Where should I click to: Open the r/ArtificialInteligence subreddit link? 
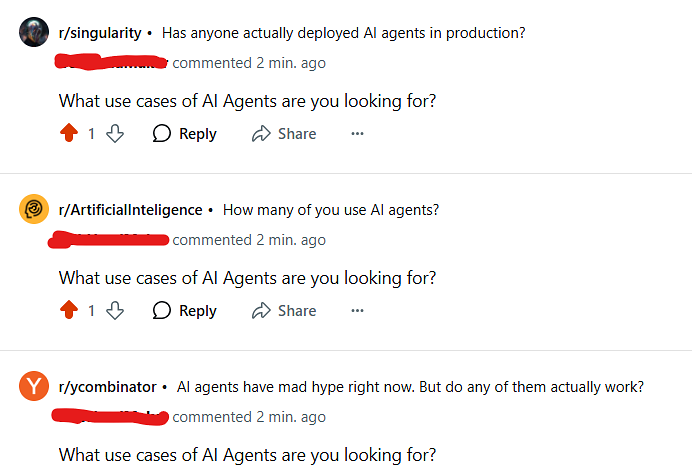[x=130, y=210]
